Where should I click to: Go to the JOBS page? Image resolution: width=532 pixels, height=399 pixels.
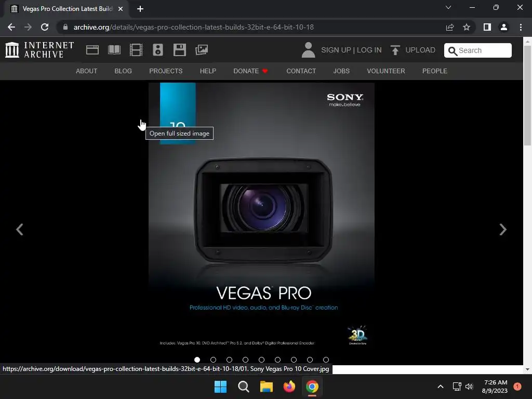coord(341,71)
